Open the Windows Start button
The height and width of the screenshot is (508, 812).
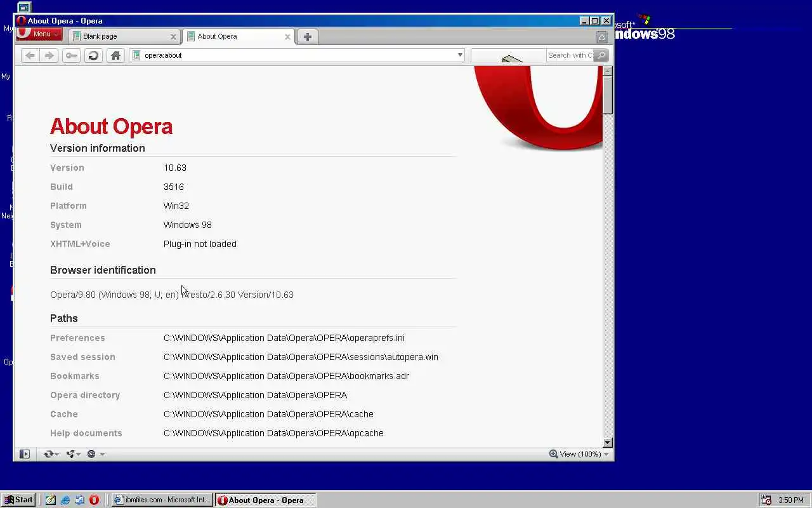pyautogui.click(x=18, y=500)
